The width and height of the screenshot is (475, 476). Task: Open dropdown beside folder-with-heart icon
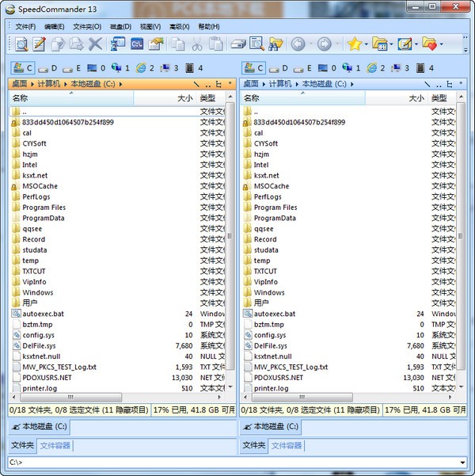coord(441,44)
